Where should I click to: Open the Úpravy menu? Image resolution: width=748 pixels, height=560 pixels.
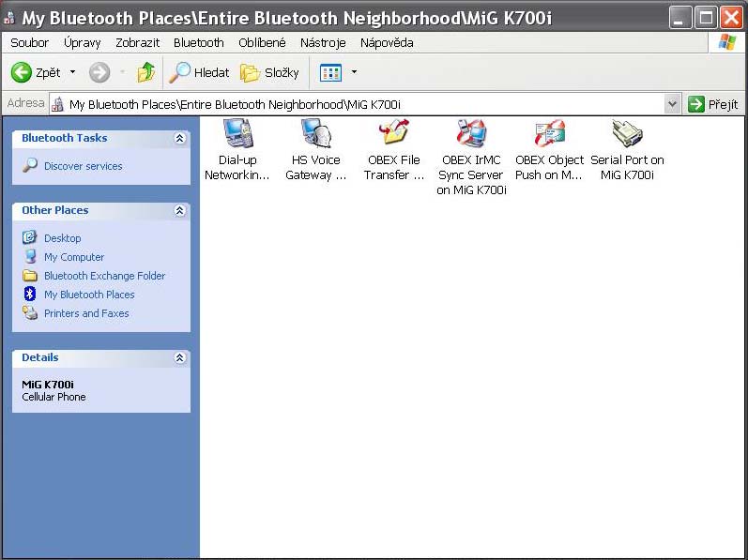[82, 43]
